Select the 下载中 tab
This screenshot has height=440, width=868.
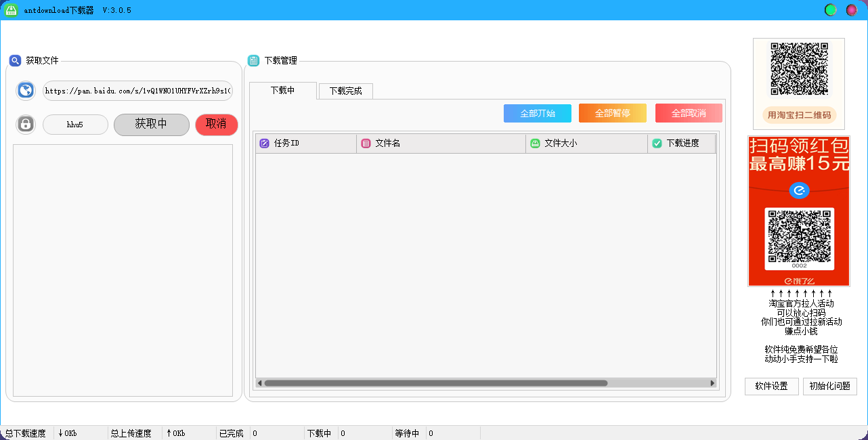(x=283, y=91)
